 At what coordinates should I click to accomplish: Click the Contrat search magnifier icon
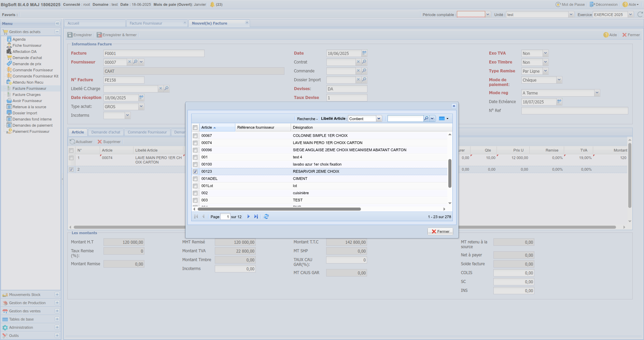click(x=364, y=62)
